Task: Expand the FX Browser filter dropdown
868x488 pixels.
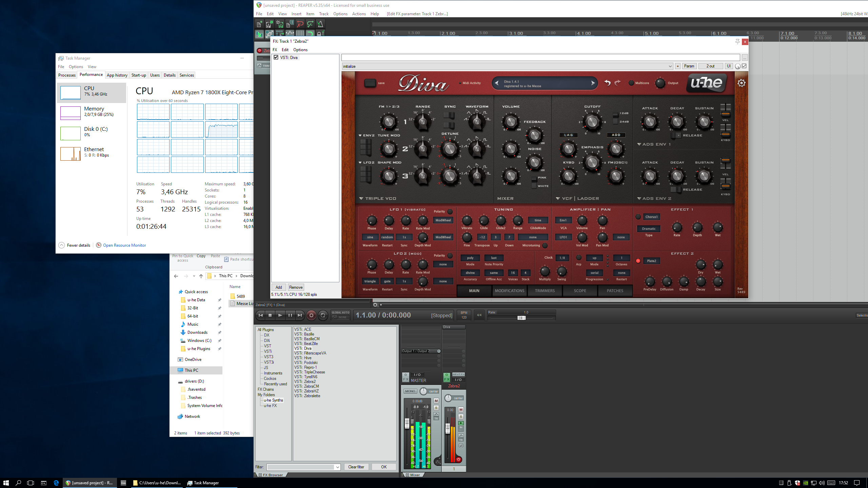Action: (338, 467)
